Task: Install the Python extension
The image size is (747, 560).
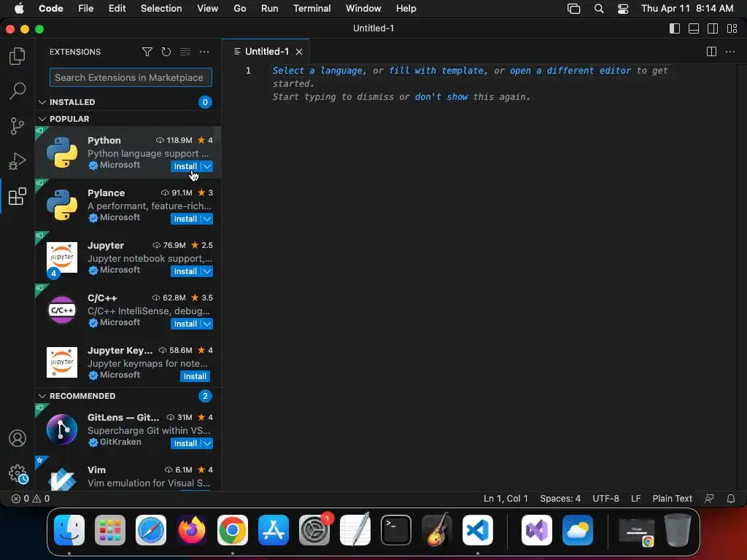Action: point(185,166)
